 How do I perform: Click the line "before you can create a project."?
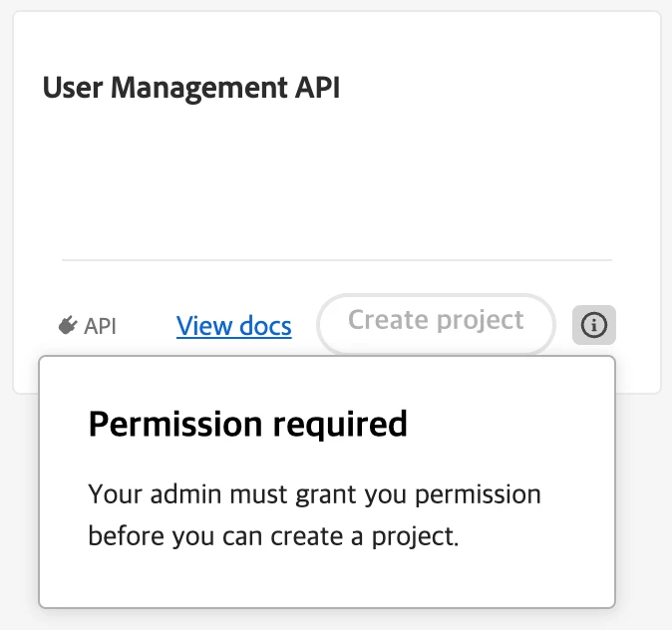[273, 536]
